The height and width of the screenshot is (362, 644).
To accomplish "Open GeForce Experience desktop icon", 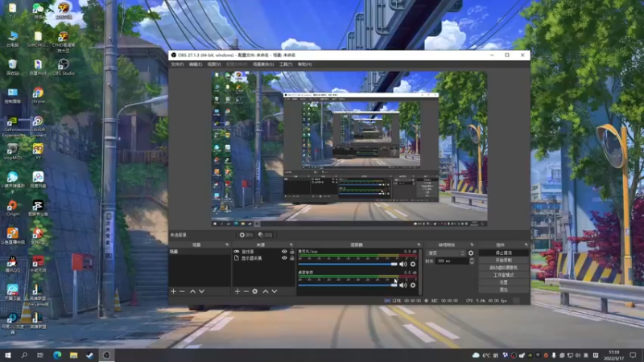I will point(13,126).
